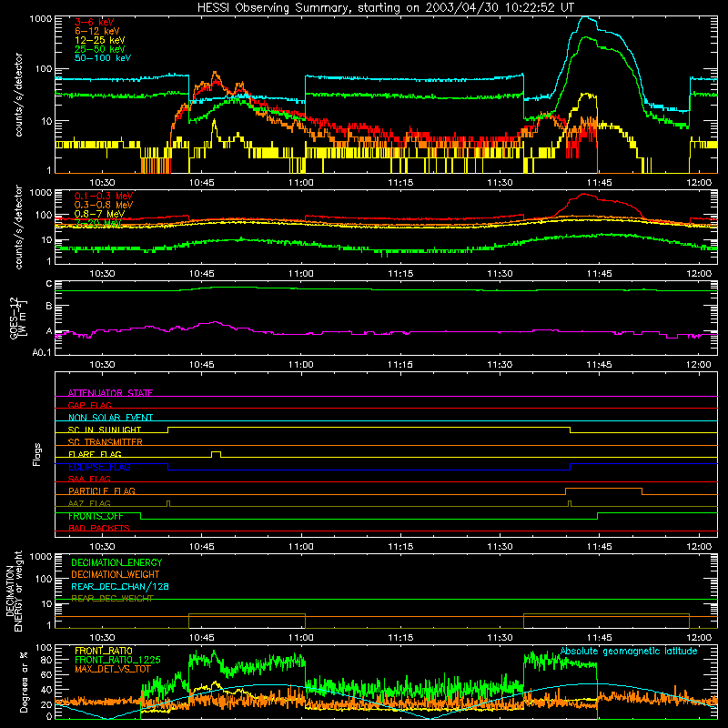Click the FLARE_FLAG raised pulse near 10:47
The height and width of the screenshot is (728, 728).
pyautogui.click(x=216, y=454)
